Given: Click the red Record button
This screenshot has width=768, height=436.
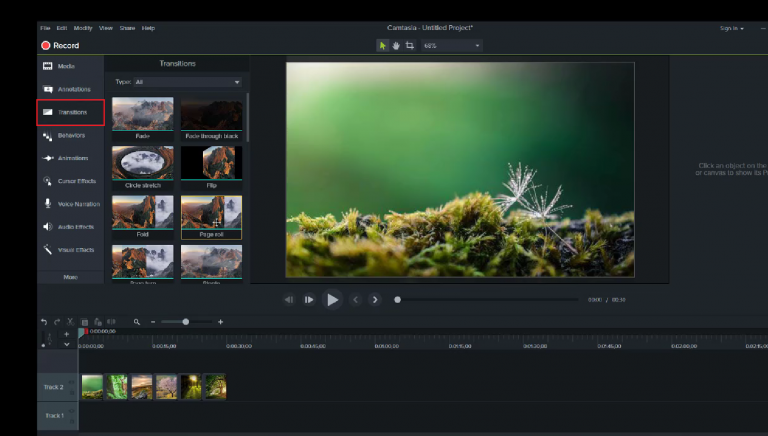Looking at the screenshot, I should click(60, 46).
